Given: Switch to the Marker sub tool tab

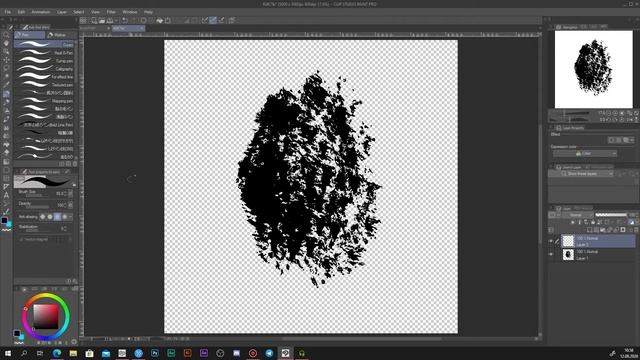Looking at the screenshot, I should [61, 35].
